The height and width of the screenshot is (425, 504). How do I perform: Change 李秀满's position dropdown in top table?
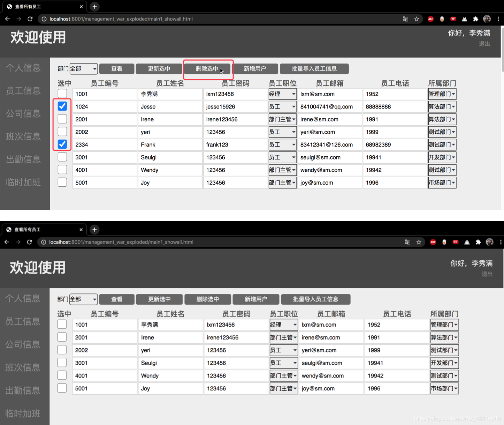pos(282,94)
